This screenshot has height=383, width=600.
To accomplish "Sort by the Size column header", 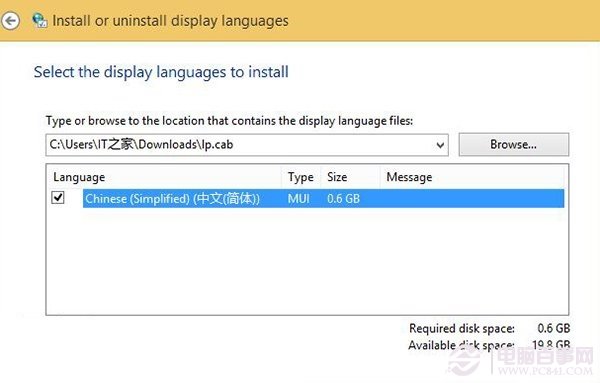I will (351, 177).
